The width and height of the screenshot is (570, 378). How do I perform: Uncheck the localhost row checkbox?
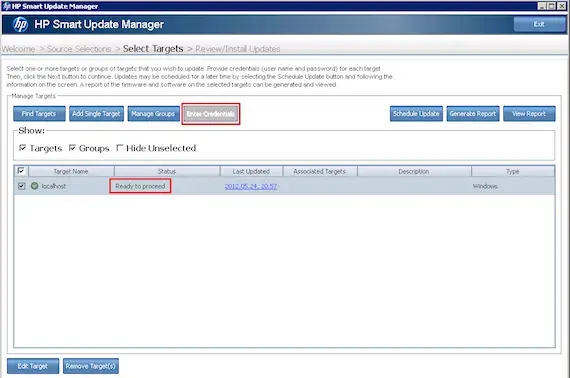21,186
